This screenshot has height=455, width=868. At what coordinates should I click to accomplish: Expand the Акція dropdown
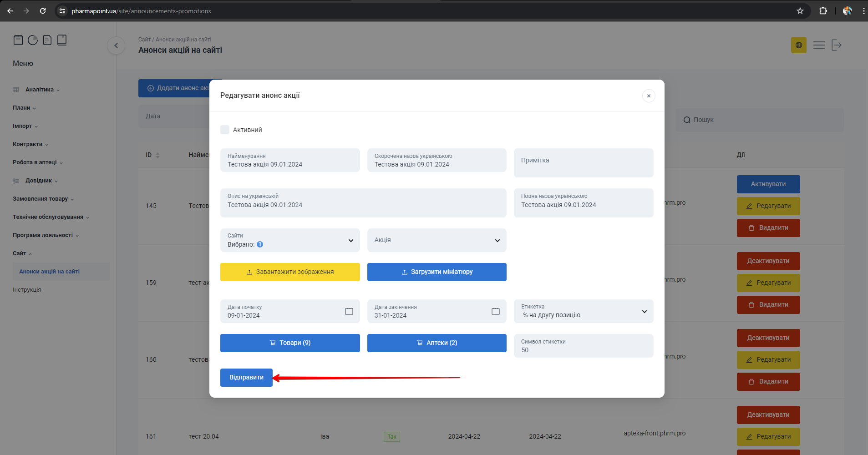437,240
